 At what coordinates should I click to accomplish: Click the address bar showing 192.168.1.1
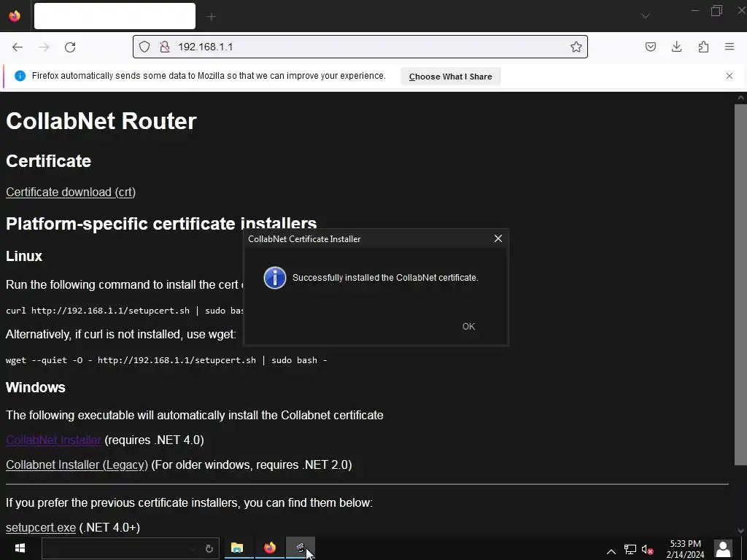point(360,47)
